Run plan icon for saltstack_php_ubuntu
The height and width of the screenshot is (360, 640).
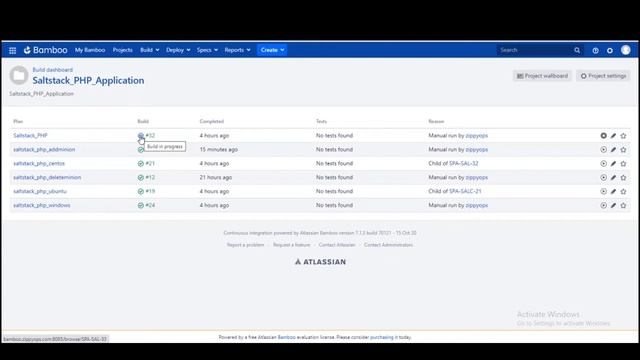(603, 191)
